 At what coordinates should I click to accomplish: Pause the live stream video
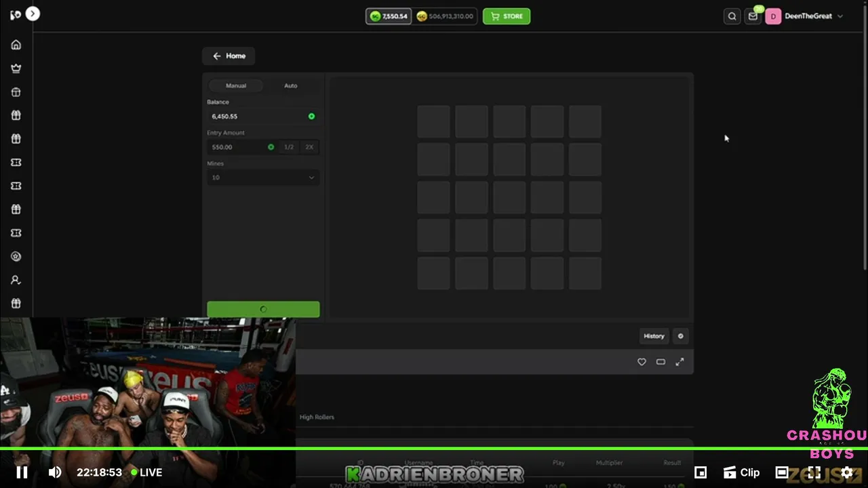coord(22,472)
